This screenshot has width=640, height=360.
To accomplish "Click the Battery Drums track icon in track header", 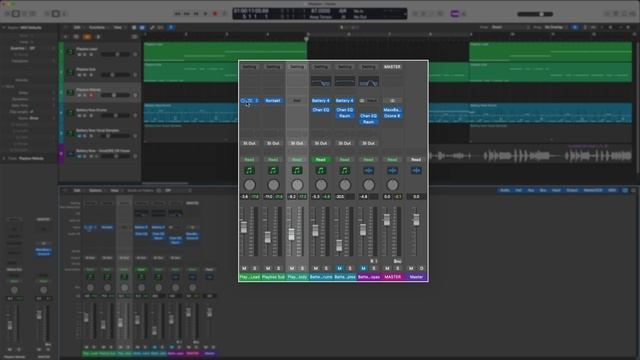I will point(70,113).
